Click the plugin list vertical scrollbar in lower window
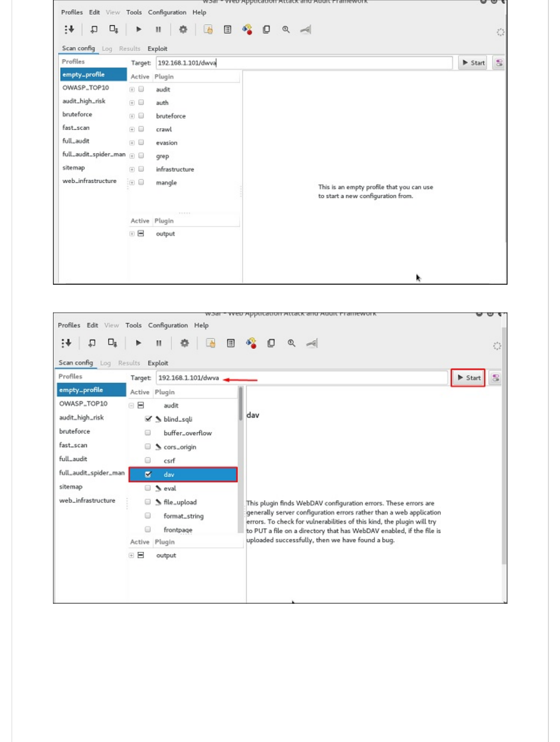Screen dimensions: 560x742 [x=241, y=404]
